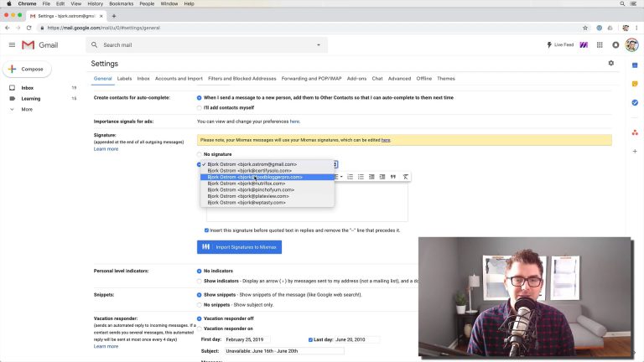Select I'll add contacts myself

pos(200,108)
